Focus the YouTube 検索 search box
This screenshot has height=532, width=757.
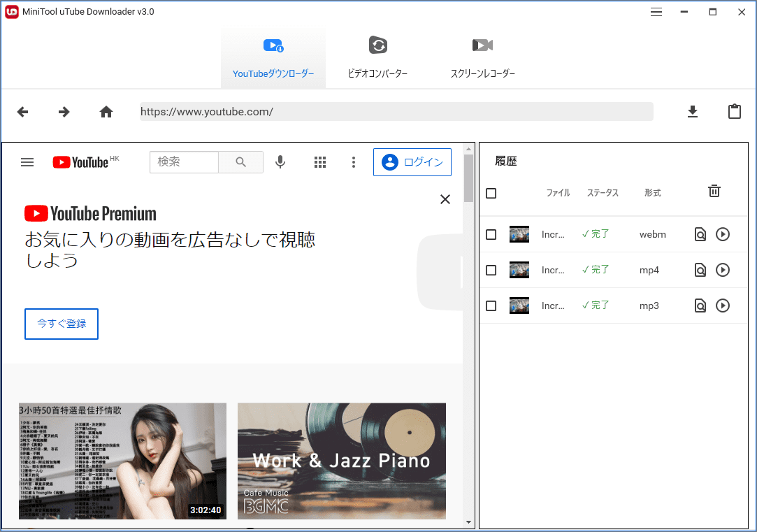pyautogui.click(x=184, y=161)
